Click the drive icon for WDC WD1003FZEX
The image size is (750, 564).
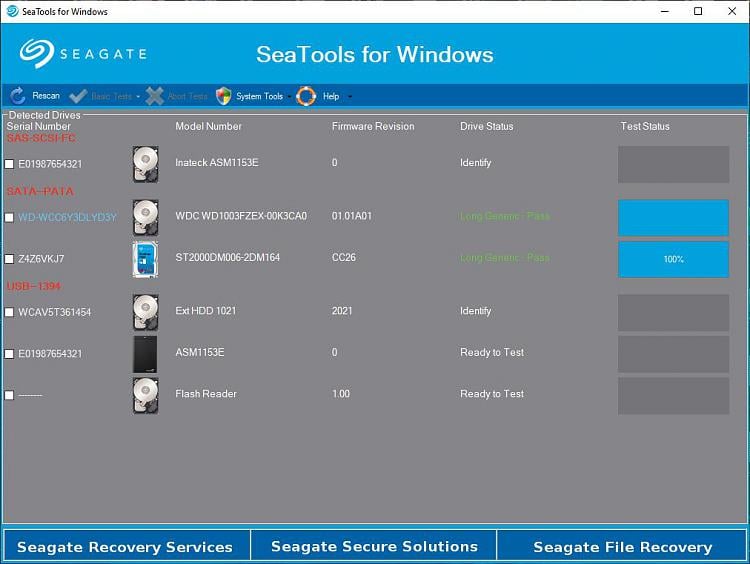[145, 218]
